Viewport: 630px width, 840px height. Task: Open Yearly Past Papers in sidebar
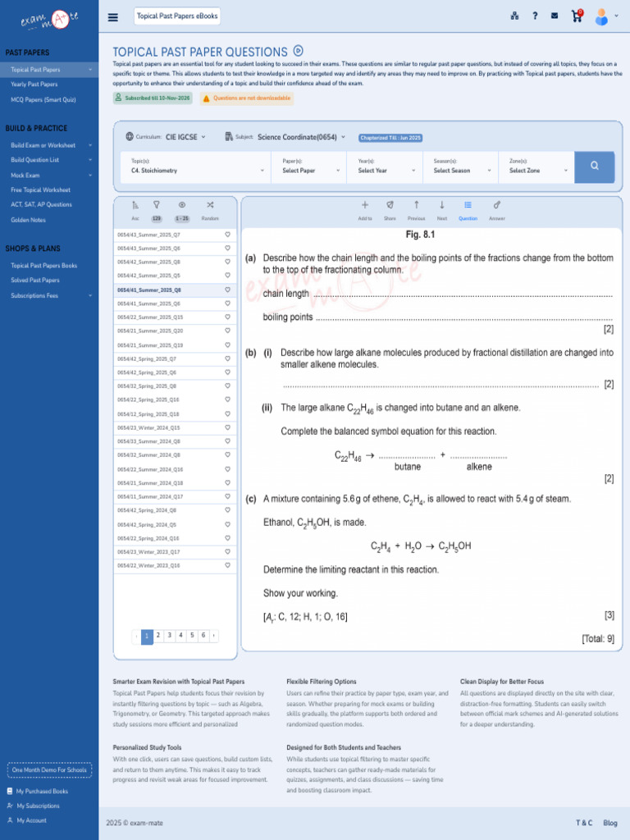[34, 84]
